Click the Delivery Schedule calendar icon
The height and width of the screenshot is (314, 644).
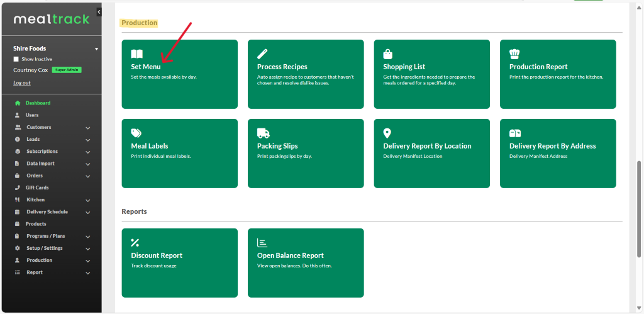tap(17, 212)
